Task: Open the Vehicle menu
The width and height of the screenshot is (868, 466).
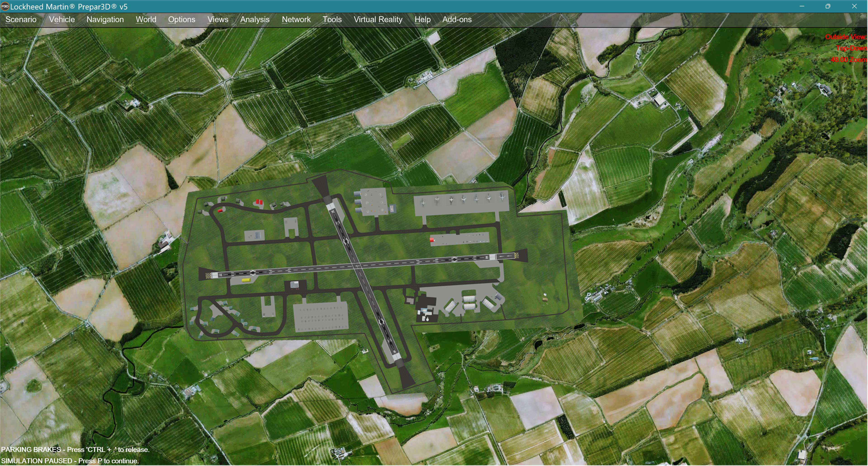Action: click(62, 19)
